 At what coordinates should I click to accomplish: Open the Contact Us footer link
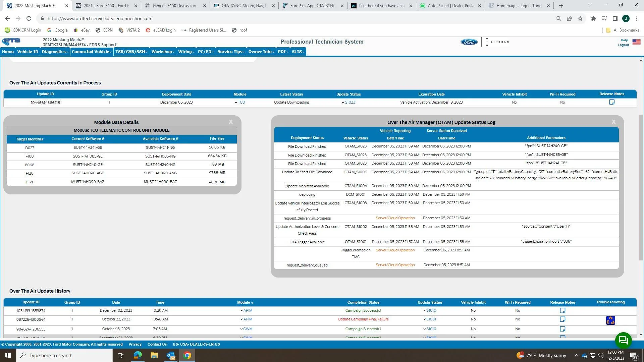(x=157, y=345)
